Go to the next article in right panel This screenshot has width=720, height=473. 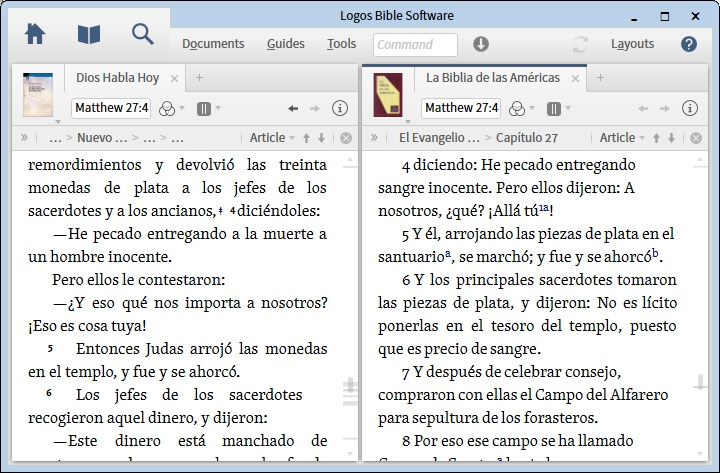pyautogui.click(x=671, y=138)
